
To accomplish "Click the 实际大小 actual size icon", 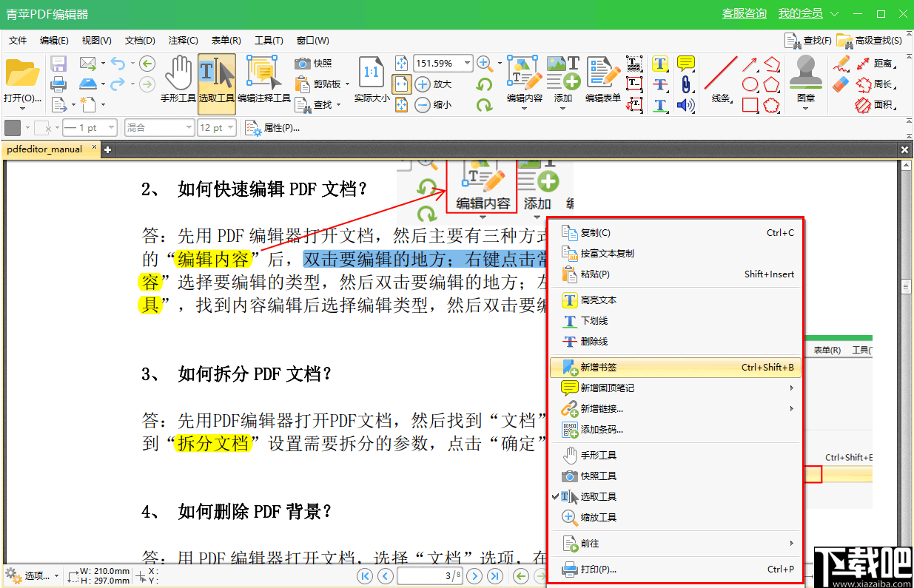I will coord(370,81).
